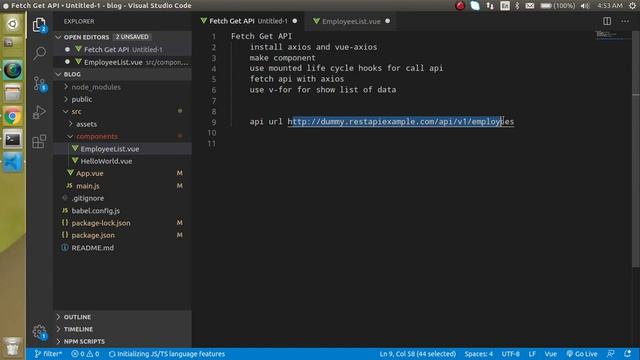Click UTF-8 encoding selector
Screen dimensions: 640x360
pos(511,354)
